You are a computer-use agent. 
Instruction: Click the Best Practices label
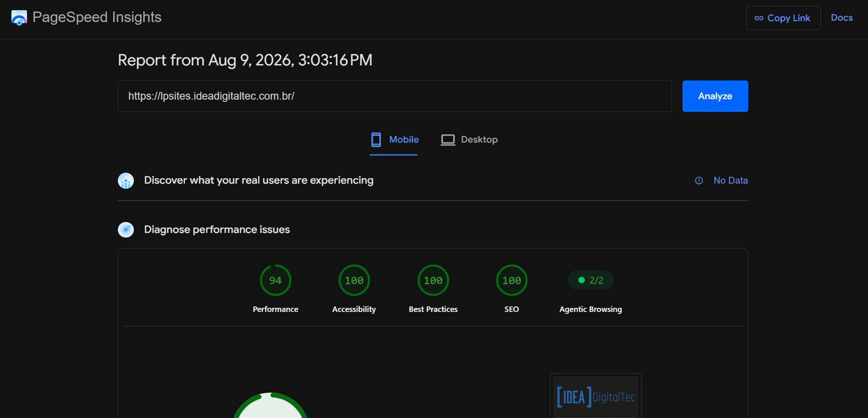pos(433,309)
